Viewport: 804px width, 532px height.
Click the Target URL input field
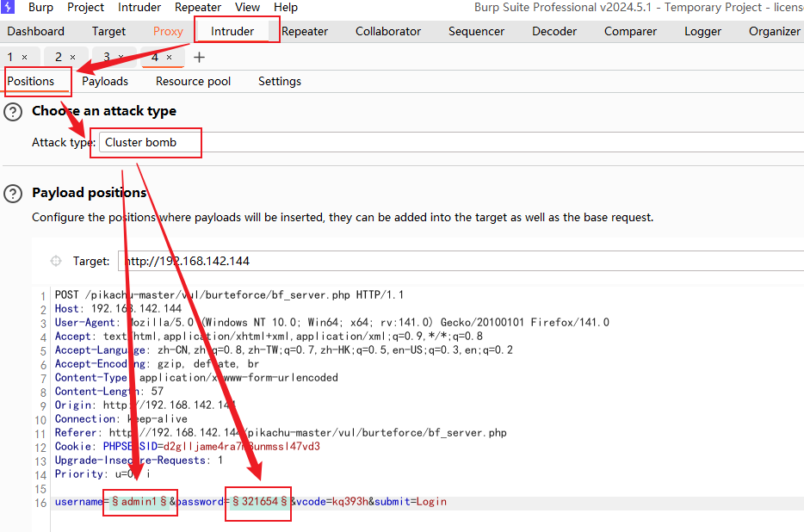click(461, 261)
